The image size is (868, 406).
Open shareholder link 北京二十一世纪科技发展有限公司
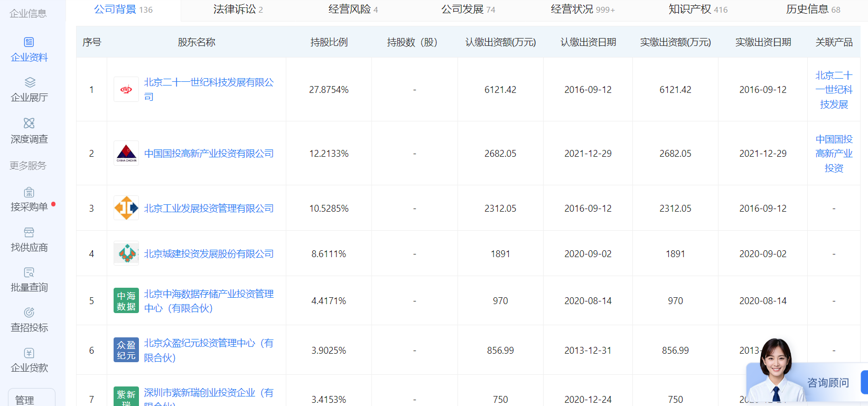point(209,89)
